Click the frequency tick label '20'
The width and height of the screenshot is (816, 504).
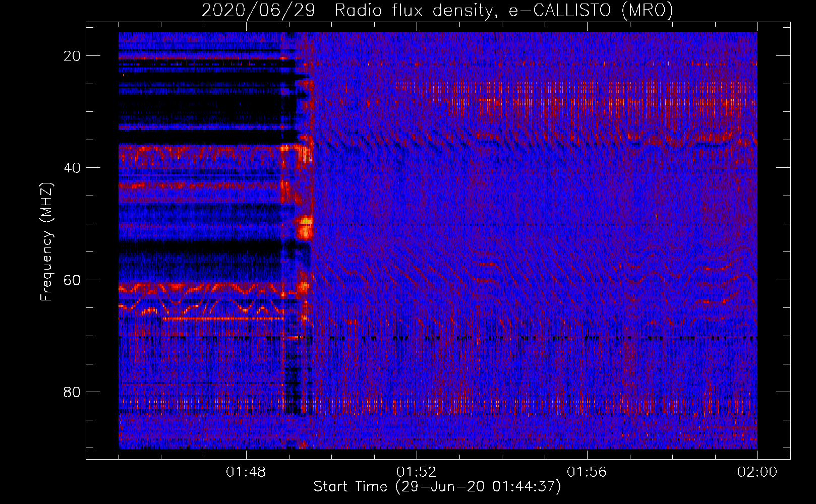click(73, 56)
